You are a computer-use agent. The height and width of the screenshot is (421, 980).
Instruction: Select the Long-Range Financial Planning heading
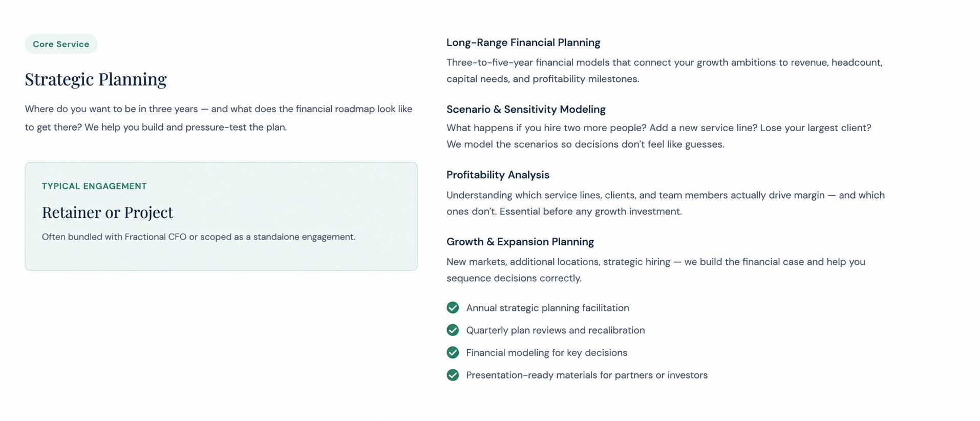(523, 43)
